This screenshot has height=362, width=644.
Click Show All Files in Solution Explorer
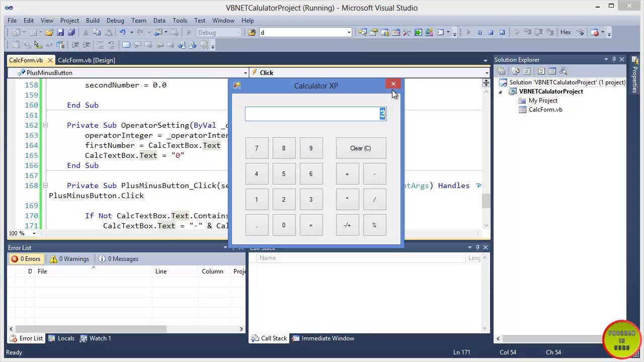tap(515, 71)
